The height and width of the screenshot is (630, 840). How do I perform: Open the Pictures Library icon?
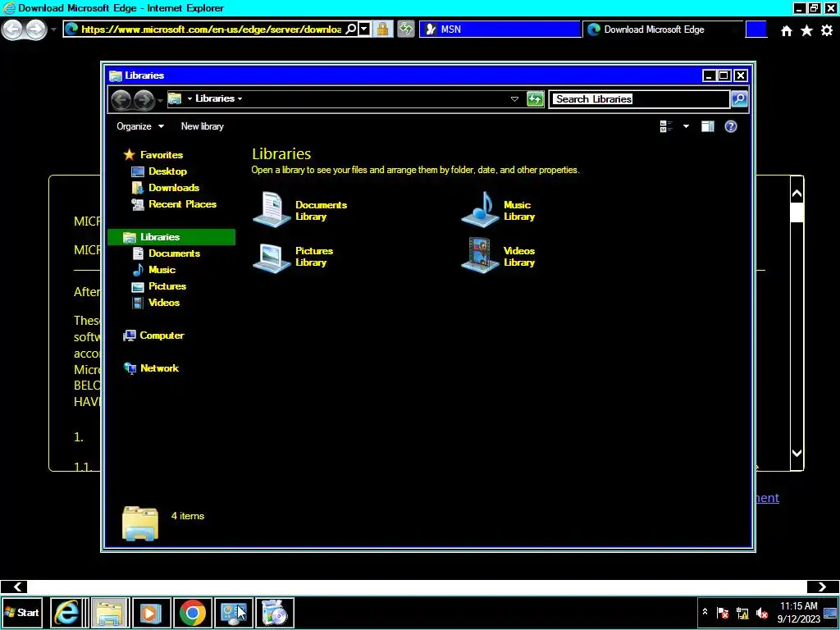click(272, 257)
